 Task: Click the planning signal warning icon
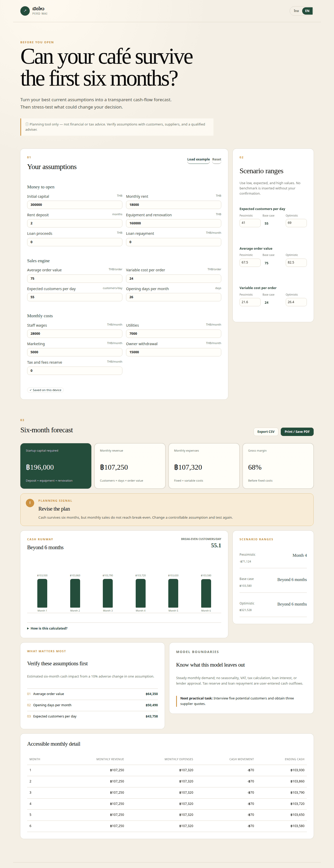coord(30,503)
